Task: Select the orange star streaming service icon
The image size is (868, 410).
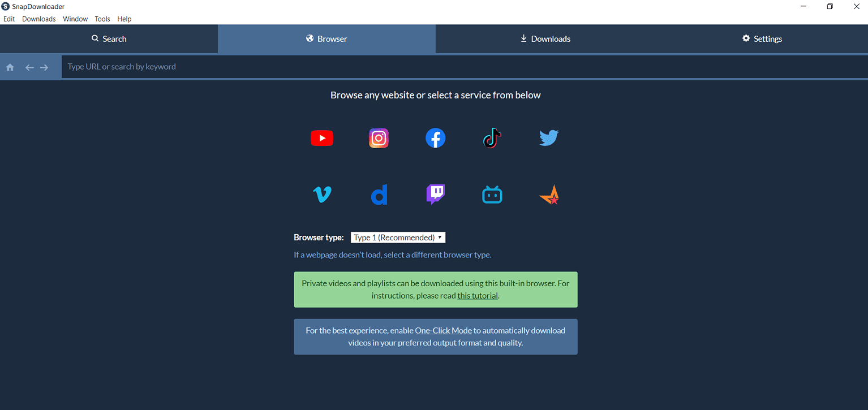Action: tap(548, 194)
